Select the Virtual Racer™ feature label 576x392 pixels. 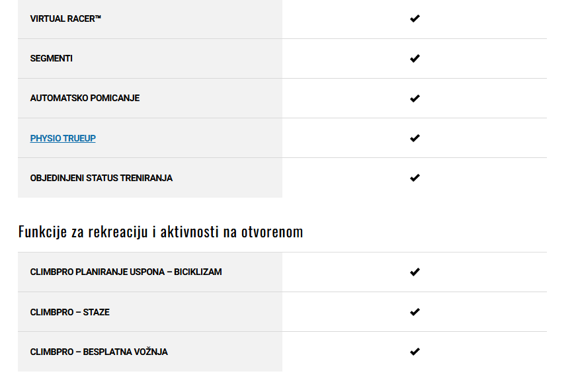pos(65,19)
